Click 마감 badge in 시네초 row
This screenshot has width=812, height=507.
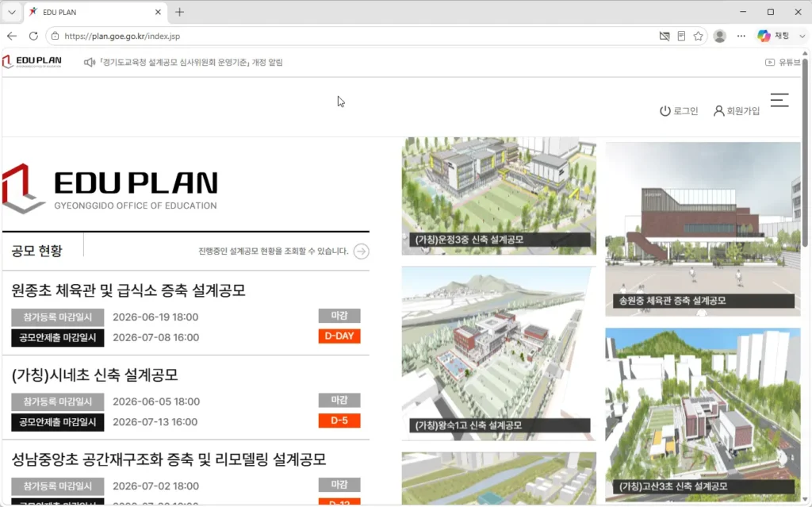(x=339, y=400)
